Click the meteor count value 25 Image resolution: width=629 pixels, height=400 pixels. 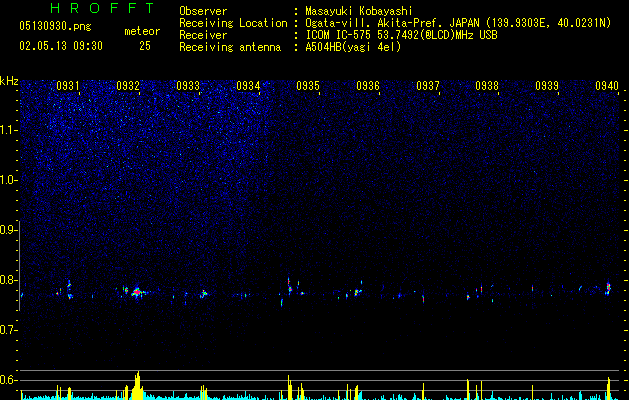coord(145,46)
